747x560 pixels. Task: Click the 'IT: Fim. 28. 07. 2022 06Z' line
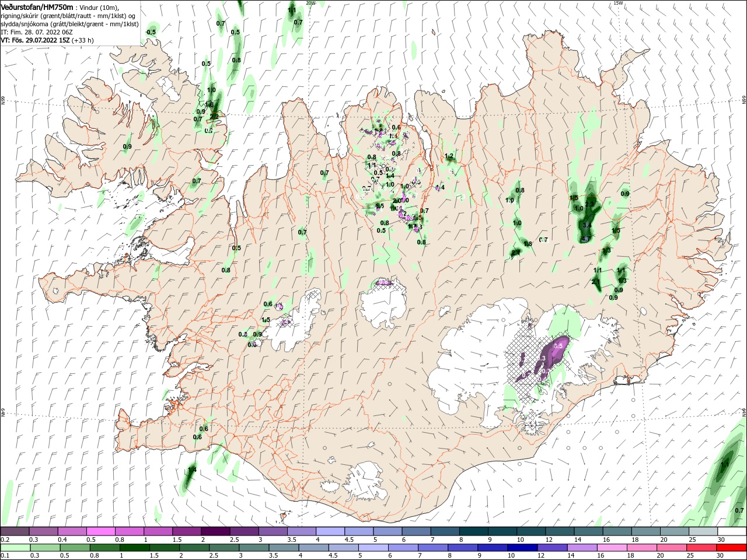click(x=36, y=33)
